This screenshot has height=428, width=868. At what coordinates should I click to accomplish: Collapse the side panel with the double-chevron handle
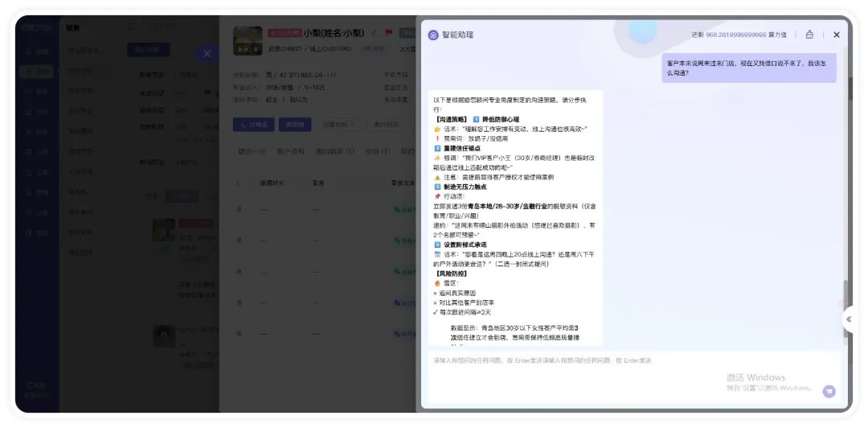pos(849,319)
